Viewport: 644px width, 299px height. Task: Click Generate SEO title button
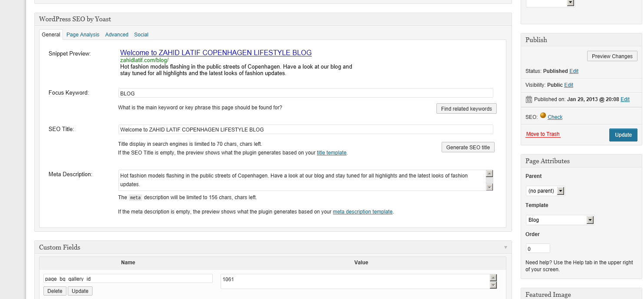tap(468, 147)
